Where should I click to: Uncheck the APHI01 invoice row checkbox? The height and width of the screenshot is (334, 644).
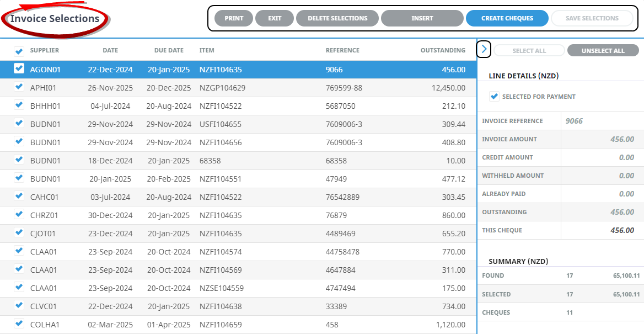[19, 87]
